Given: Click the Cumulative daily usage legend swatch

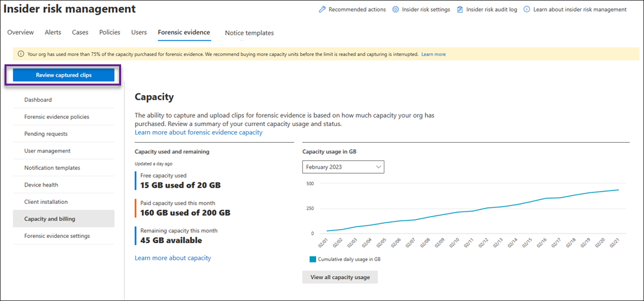Looking at the screenshot, I should point(313,259).
